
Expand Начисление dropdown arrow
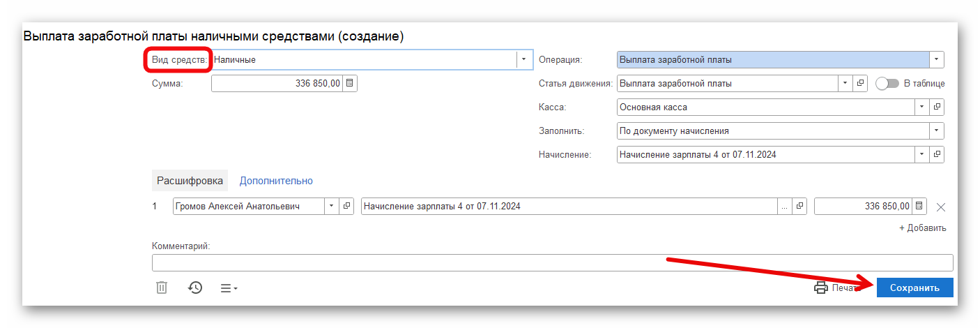coord(922,154)
